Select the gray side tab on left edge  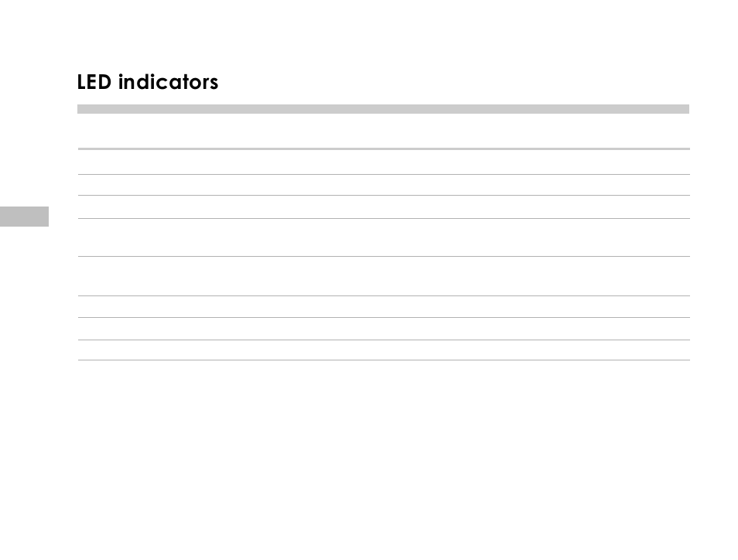point(24,217)
